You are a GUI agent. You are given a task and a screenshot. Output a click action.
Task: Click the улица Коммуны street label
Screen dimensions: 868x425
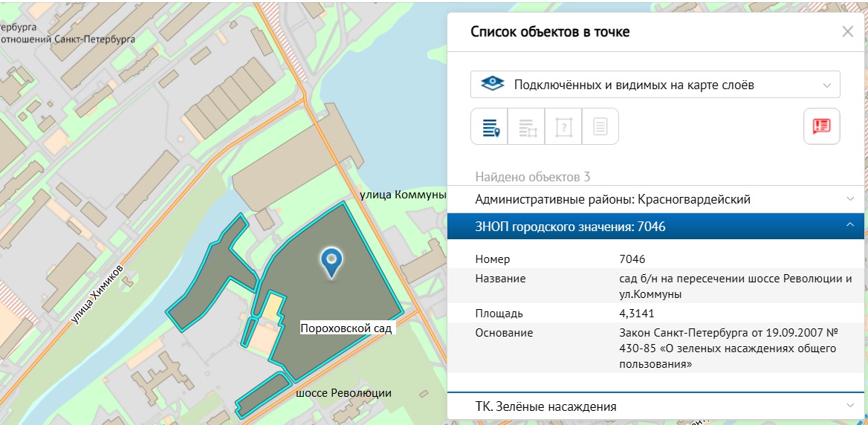[x=402, y=195]
